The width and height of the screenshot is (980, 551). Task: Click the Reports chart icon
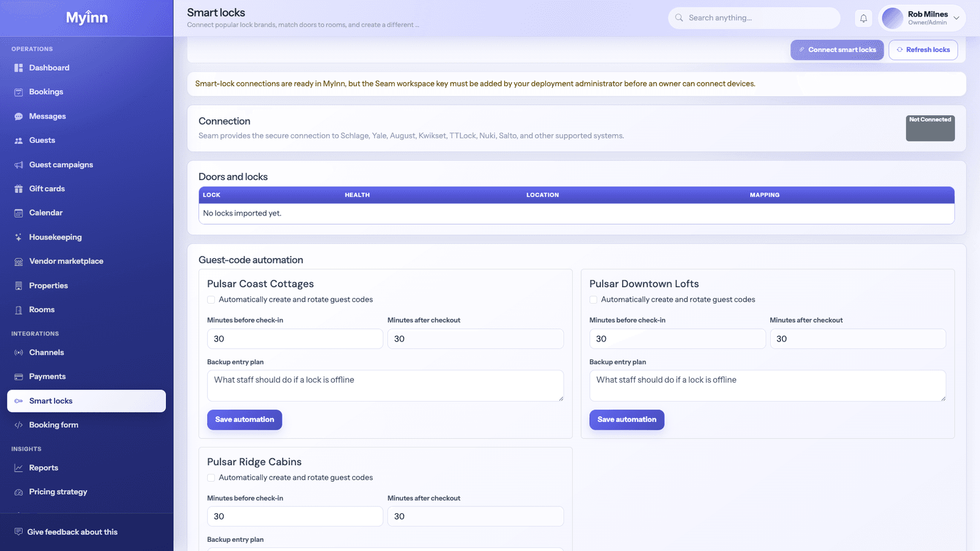18,468
